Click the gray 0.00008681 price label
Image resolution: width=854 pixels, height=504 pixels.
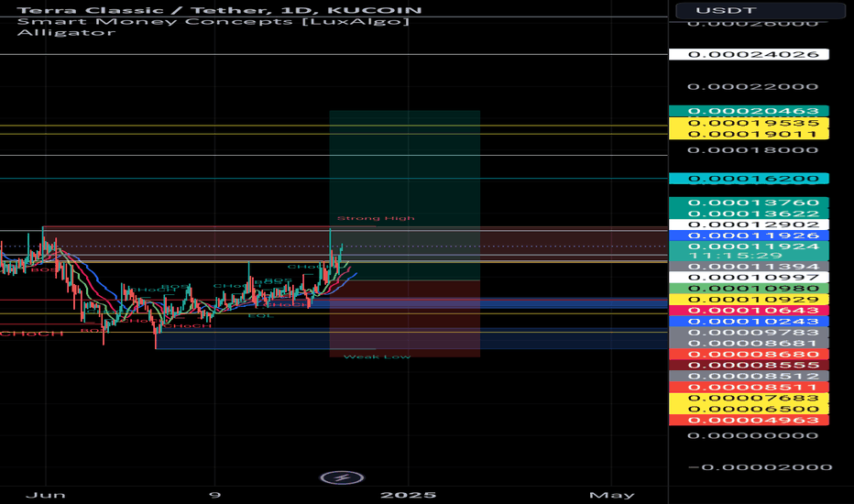[749, 344]
